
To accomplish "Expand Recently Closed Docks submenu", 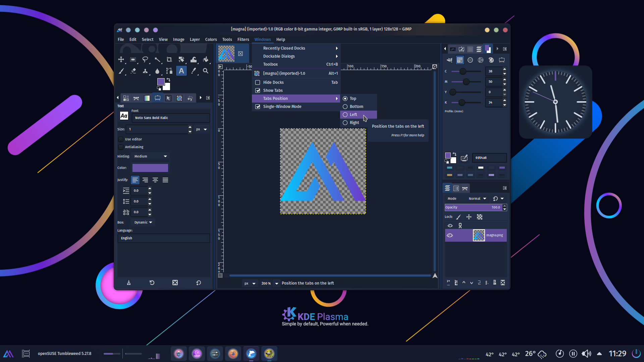I will 296,48.
